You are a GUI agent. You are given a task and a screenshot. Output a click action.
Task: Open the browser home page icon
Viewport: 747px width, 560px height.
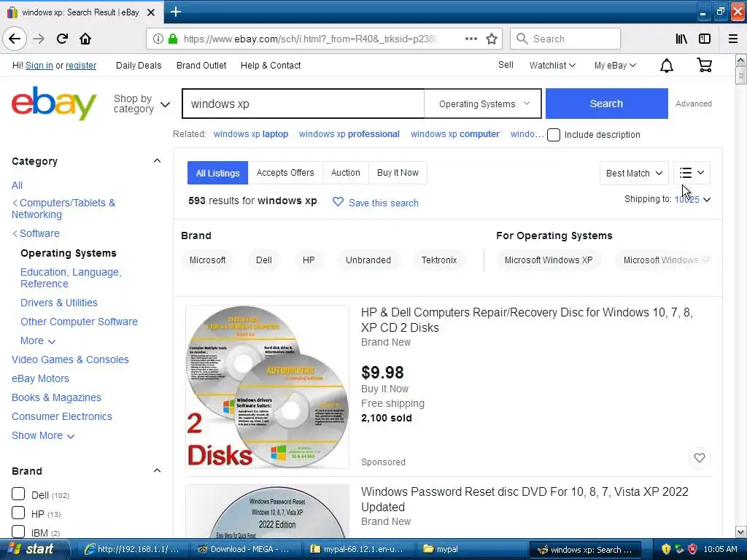85,39
